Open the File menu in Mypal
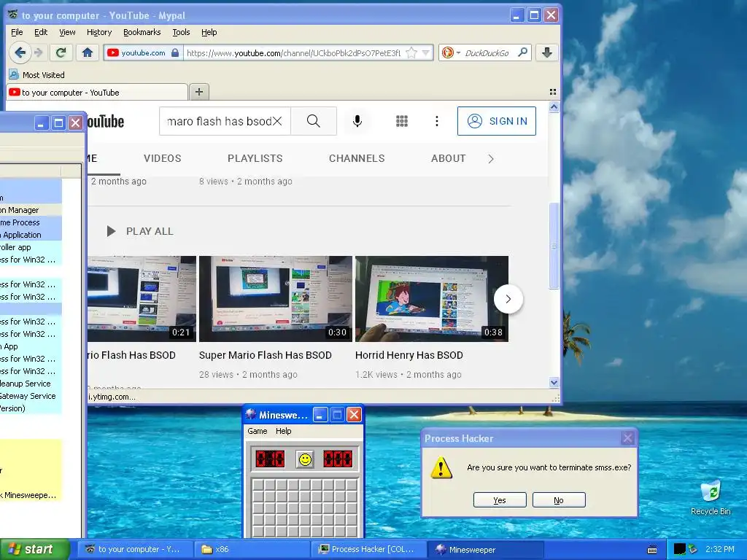Image resolution: width=747 pixels, height=560 pixels. pos(17,32)
